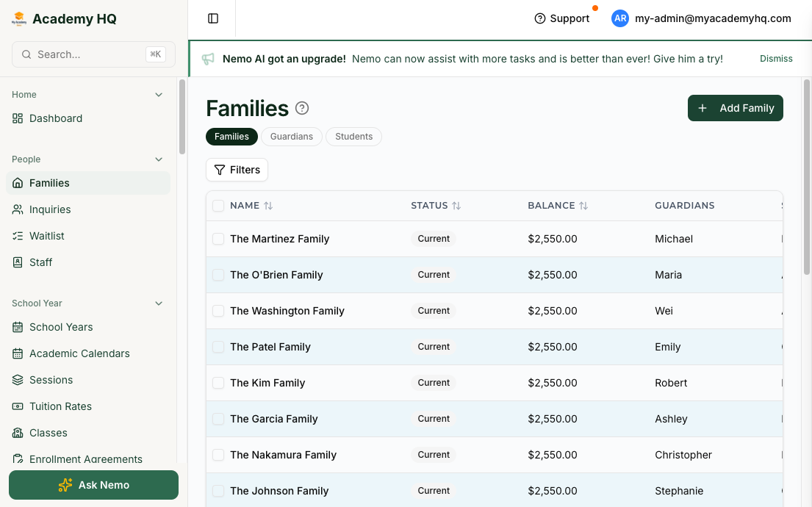
Task: Open Waitlist in the sidebar
Action: [x=88, y=236]
